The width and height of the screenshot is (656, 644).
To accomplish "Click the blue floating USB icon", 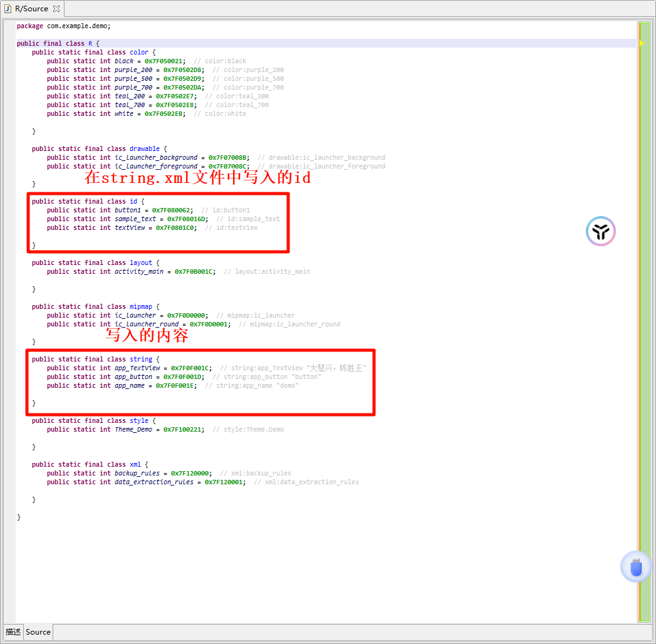I will pos(635,567).
